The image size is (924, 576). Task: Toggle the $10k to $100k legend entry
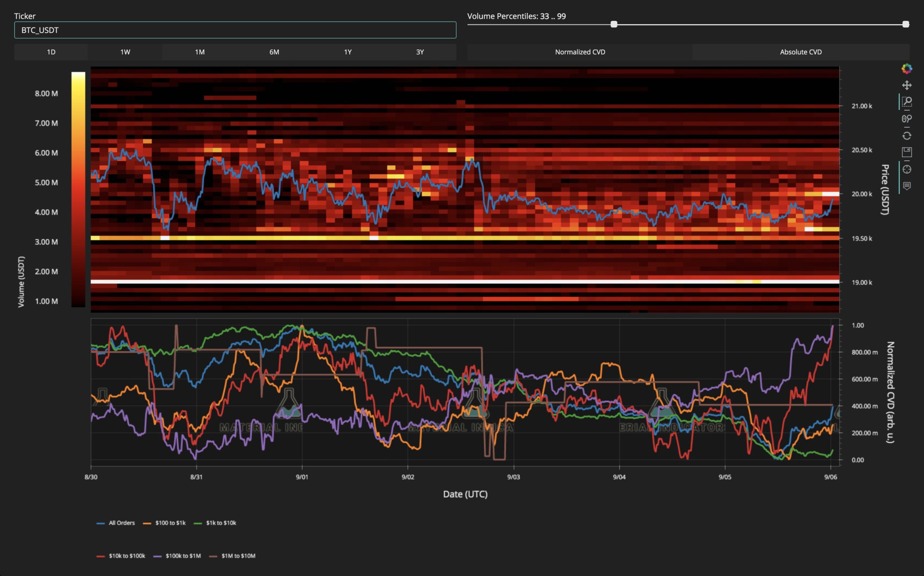click(121, 556)
